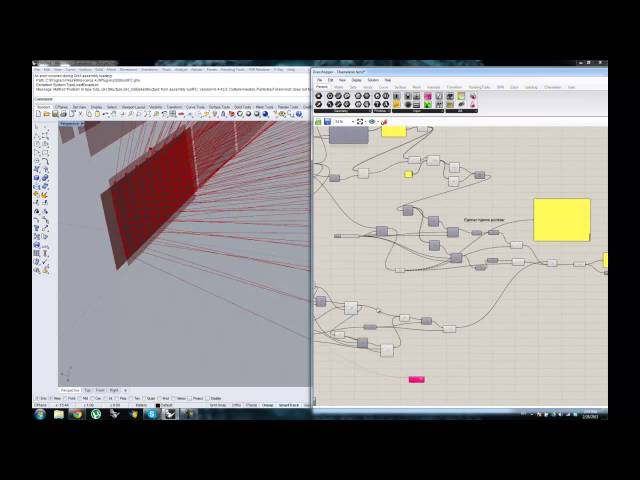Image resolution: width=640 pixels, height=480 pixels.
Task: Click the Rhino Command input field
Action: point(171,99)
